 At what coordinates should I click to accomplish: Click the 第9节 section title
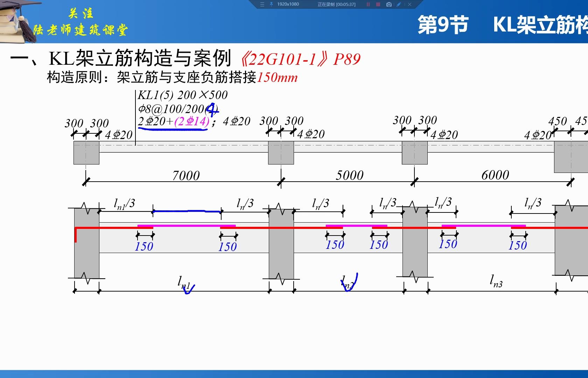443,24
